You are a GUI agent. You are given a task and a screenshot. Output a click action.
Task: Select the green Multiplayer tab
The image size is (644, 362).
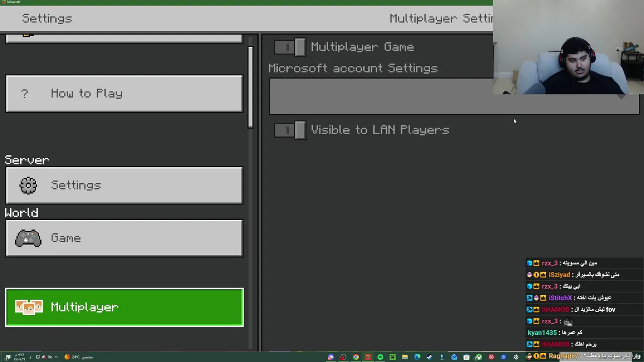point(124,307)
